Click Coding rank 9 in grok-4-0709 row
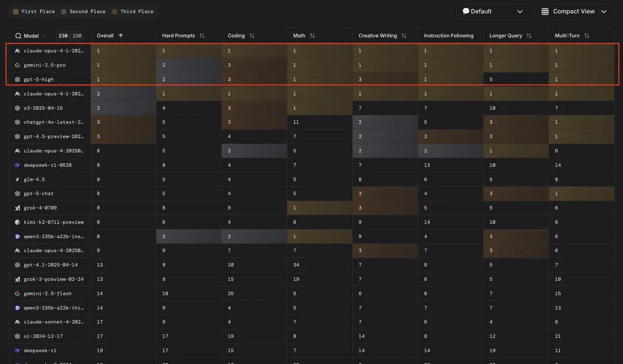The width and height of the screenshot is (623, 364). coord(229,208)
